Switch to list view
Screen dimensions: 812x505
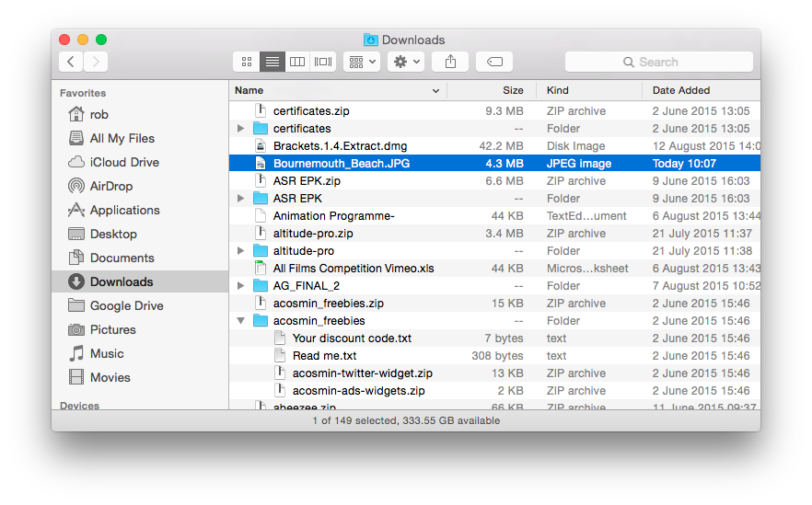(273, 63)
